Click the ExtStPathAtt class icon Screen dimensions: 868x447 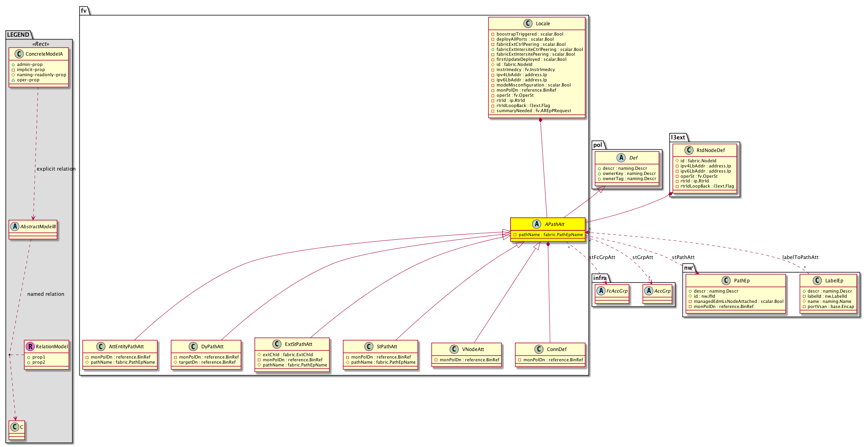[x=277, y=344]
